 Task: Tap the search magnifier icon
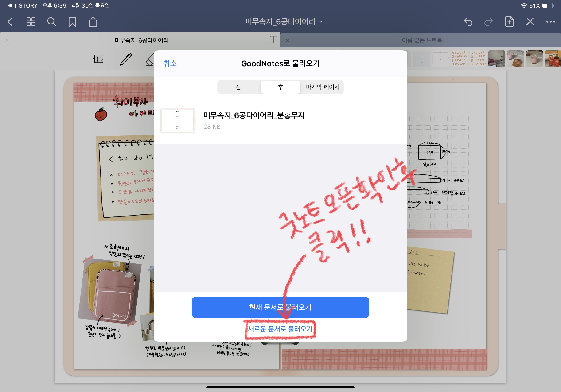[51, 22]
